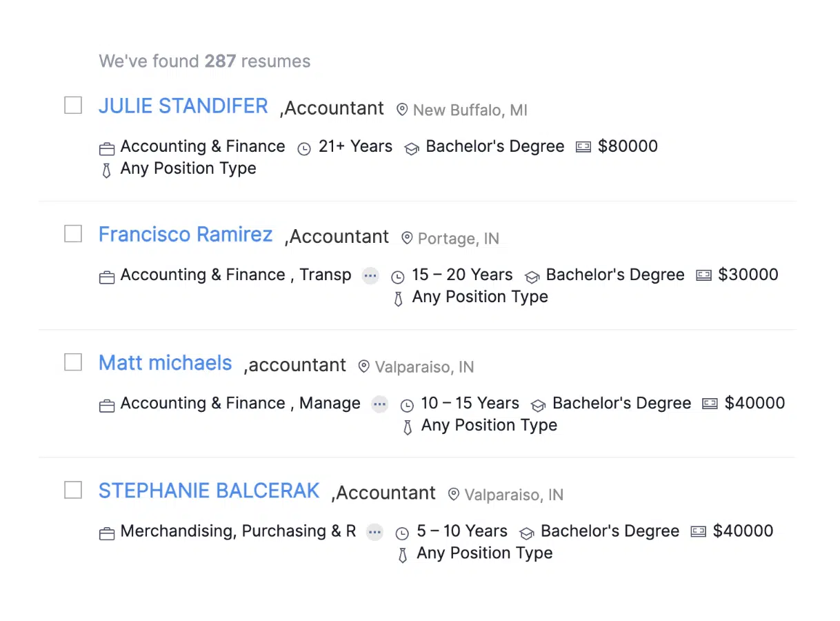The height and width of the screenshot is (621, 840).
Task: Select the checkbox for Julie Standifer
Action: point(73,106)
